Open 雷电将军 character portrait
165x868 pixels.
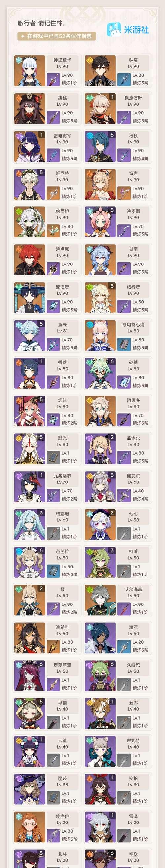point(29,146)
